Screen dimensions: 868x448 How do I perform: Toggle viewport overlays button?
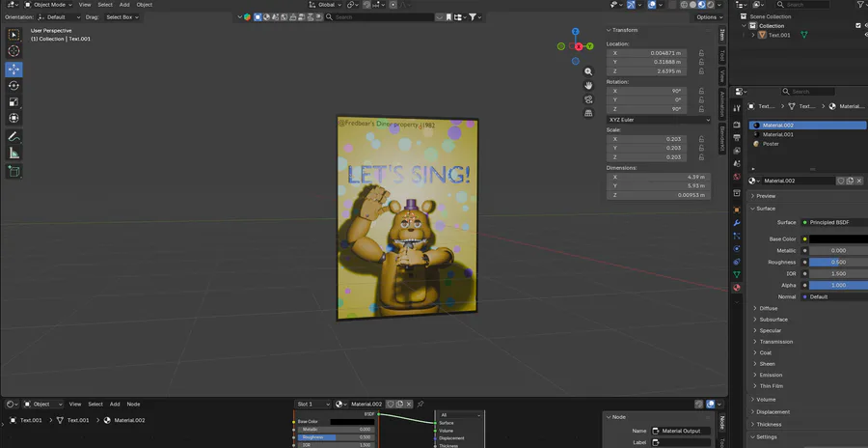point(653,5)
